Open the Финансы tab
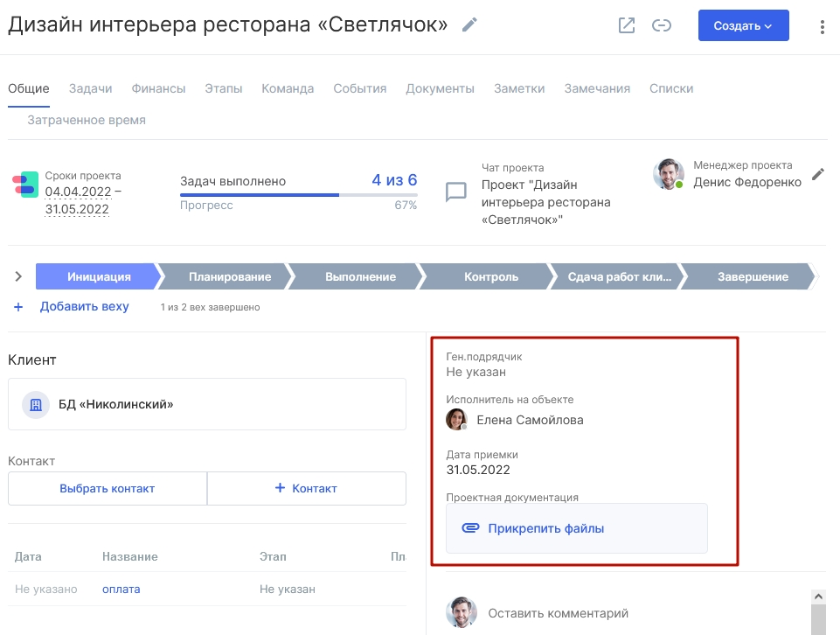This screenshot has width=840, height=635. (158, 88)
